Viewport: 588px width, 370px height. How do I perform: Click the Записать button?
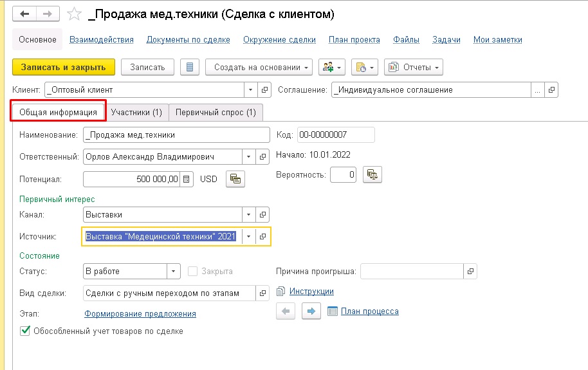[147, 68]
